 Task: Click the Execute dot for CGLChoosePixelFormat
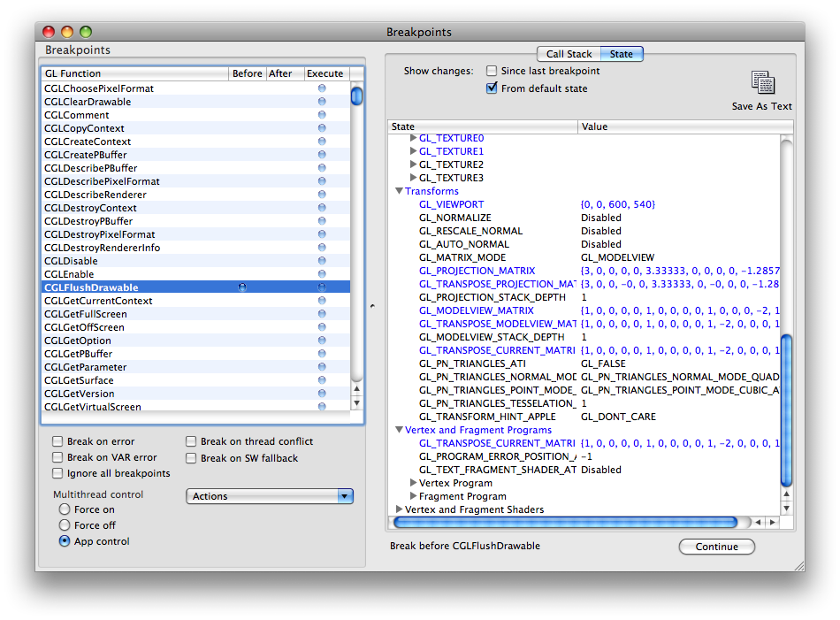pyautogui.click(x=322, y=88)
